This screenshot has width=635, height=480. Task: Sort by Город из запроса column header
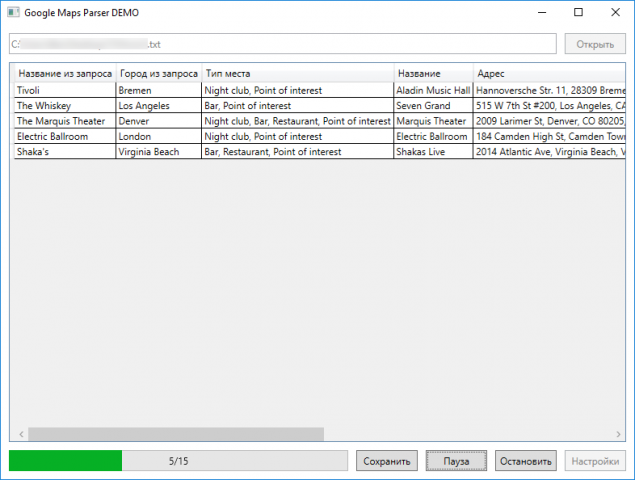(159, 73)
